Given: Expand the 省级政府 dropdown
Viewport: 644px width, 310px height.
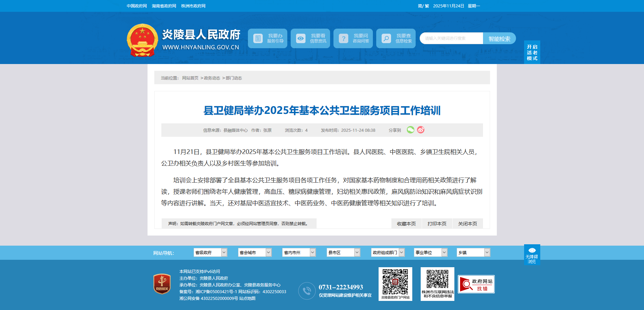Looking at the screenshot, I should point(210,252).
